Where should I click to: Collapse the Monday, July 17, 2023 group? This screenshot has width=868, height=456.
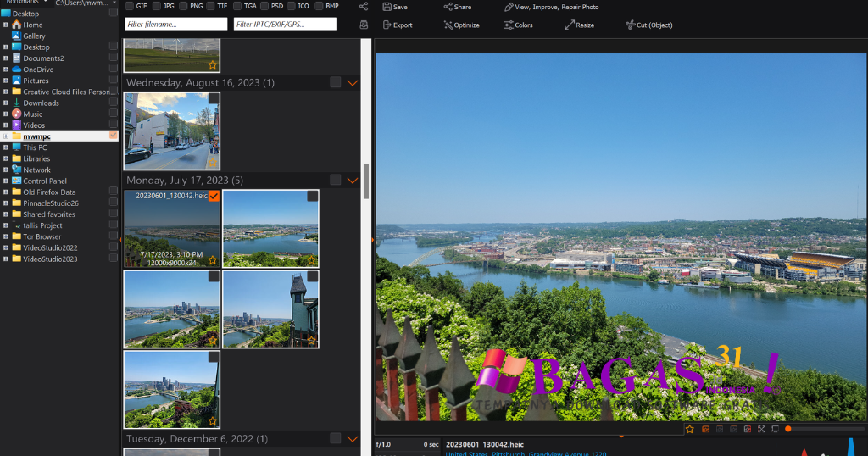click(352, 181)
